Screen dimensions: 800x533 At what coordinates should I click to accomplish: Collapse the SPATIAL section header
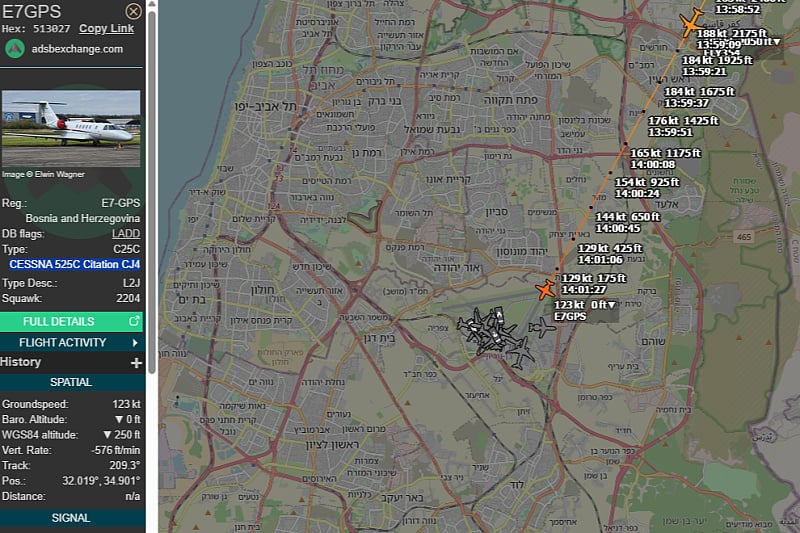pos(71,382)
